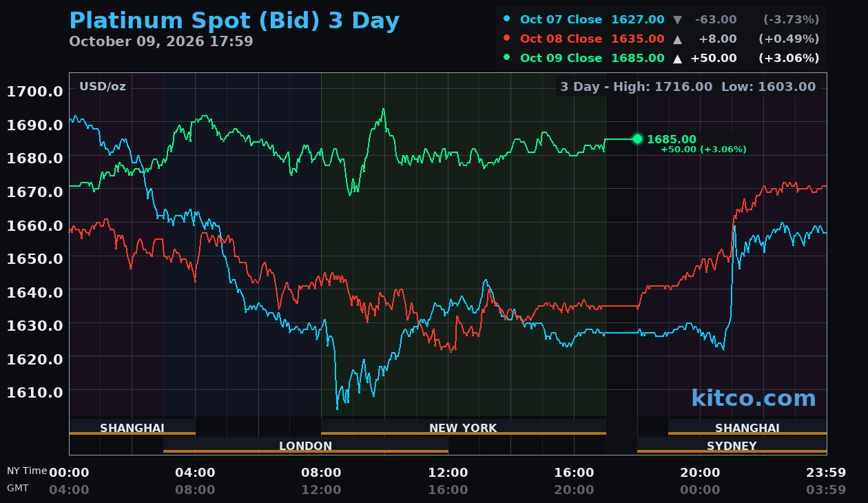868x503 pixels.
Task: Click the (-3.73%) change value
Action: tap(791, 20)
